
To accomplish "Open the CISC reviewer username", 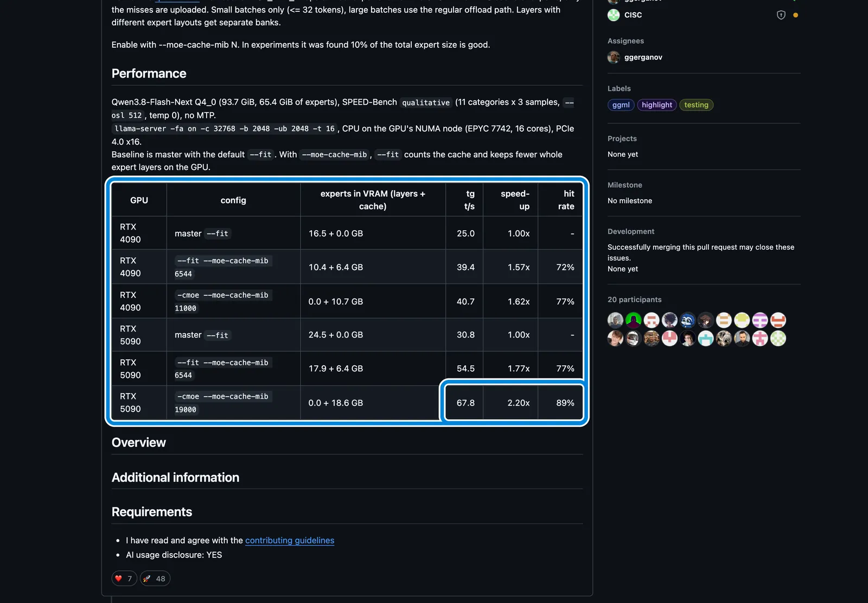I will [633, 15].
